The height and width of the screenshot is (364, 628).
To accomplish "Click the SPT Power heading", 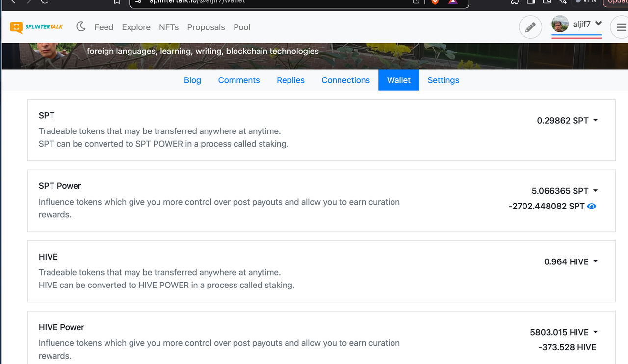I will 60,186.
